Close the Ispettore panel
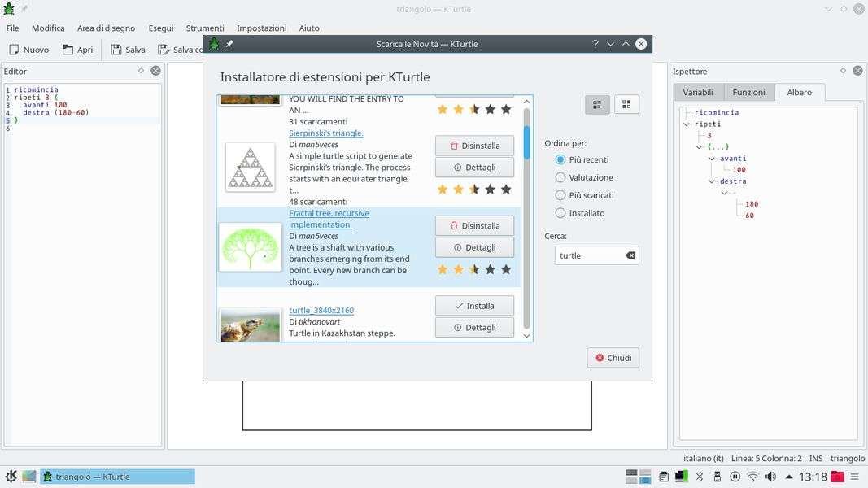 click(x=857, y=71)
